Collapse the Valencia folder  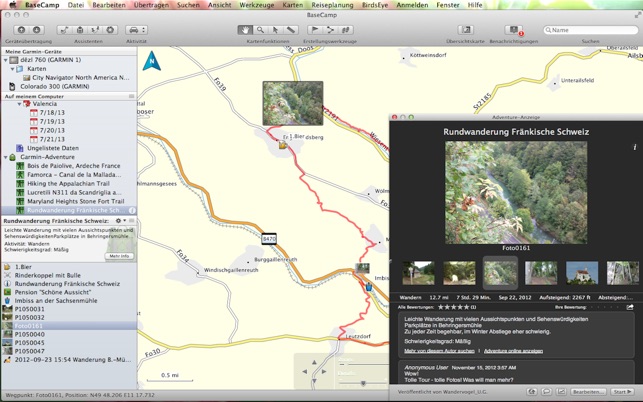coord(19,104)
